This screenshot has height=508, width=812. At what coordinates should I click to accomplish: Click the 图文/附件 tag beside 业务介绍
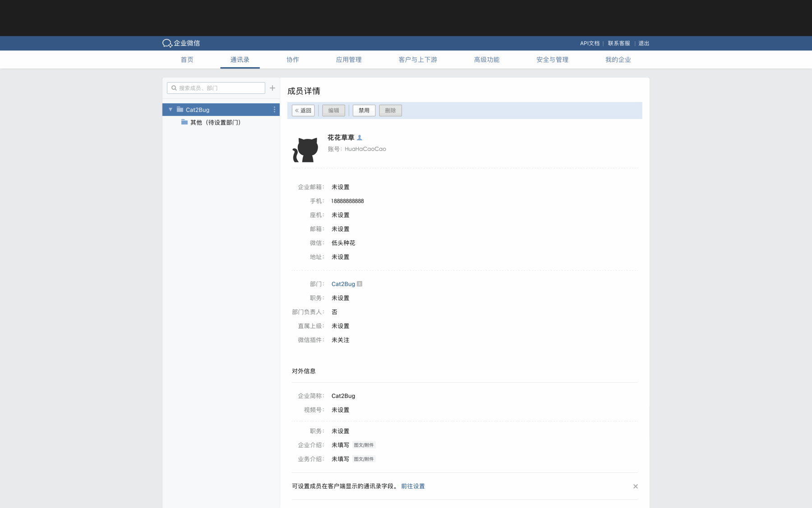click(364, 459)
